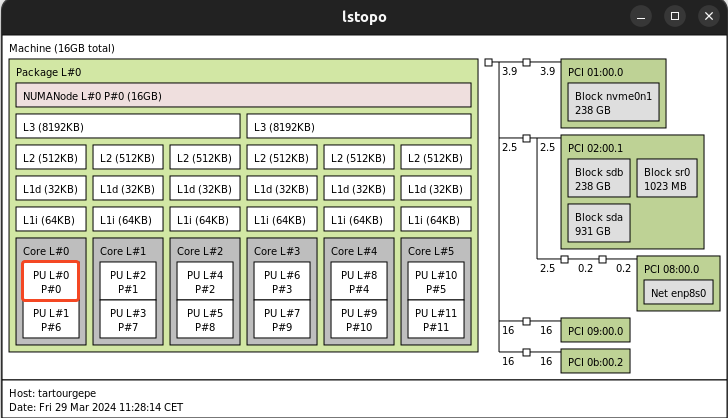Select PU L#11 P#11 processing unit

pyautogui.click(x=435, y=319)
